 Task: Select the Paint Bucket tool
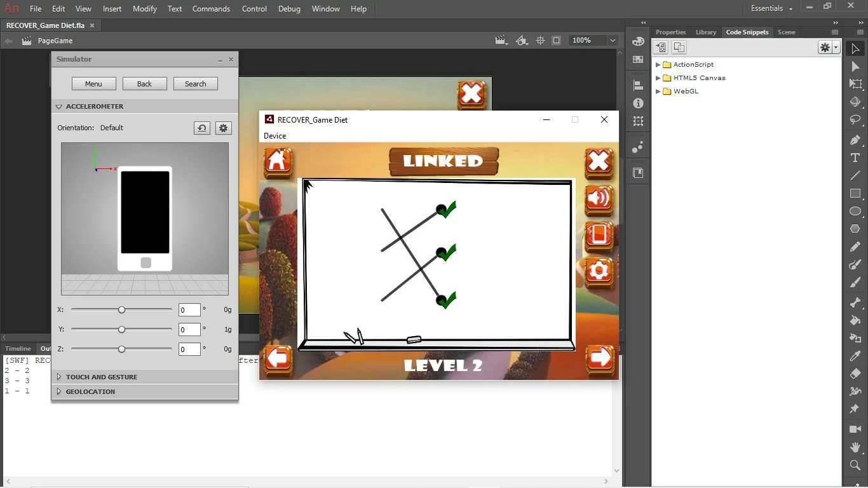[x=855, y=320]
